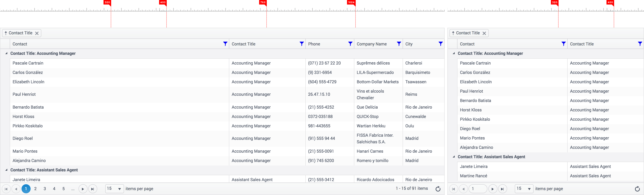Go to page 5 in left pager
644x195 pixels.
pyautogui.click(x=64, y=189)
